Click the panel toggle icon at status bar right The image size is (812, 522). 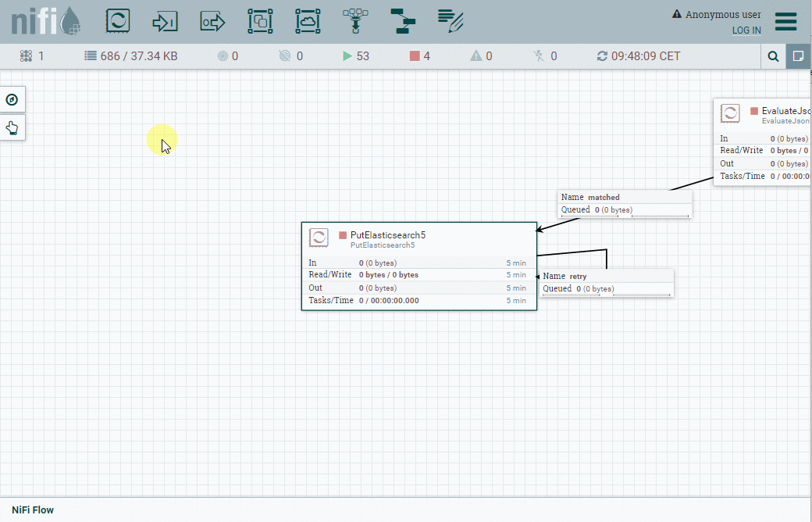coord(798,55)
